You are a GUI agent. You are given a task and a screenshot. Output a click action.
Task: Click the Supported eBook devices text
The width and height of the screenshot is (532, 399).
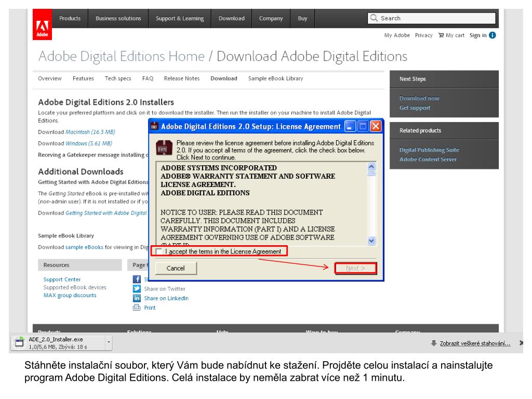(75, 287)
